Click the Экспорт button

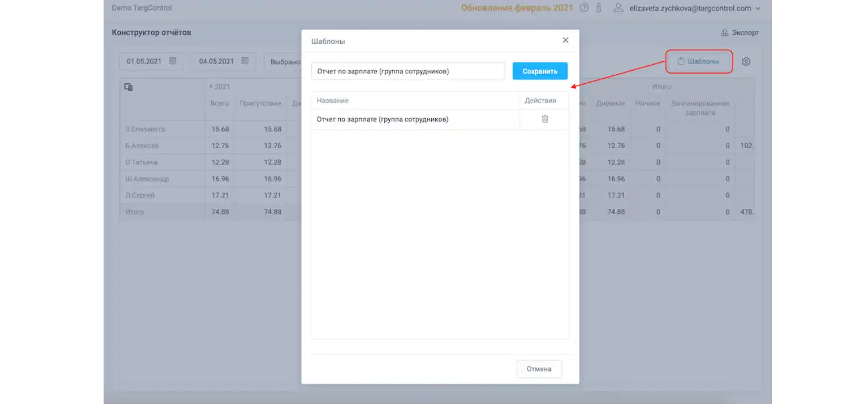pyautogui.click(x=740, y=33)
